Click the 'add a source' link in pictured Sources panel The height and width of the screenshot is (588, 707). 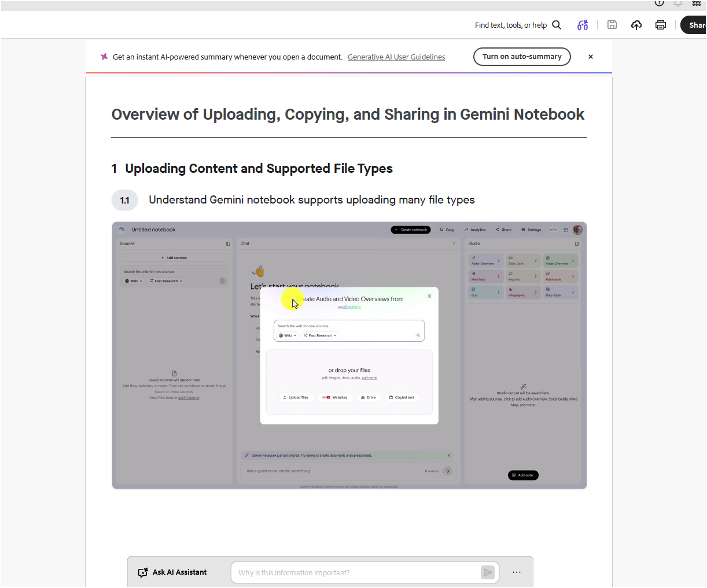click(189, 398)
